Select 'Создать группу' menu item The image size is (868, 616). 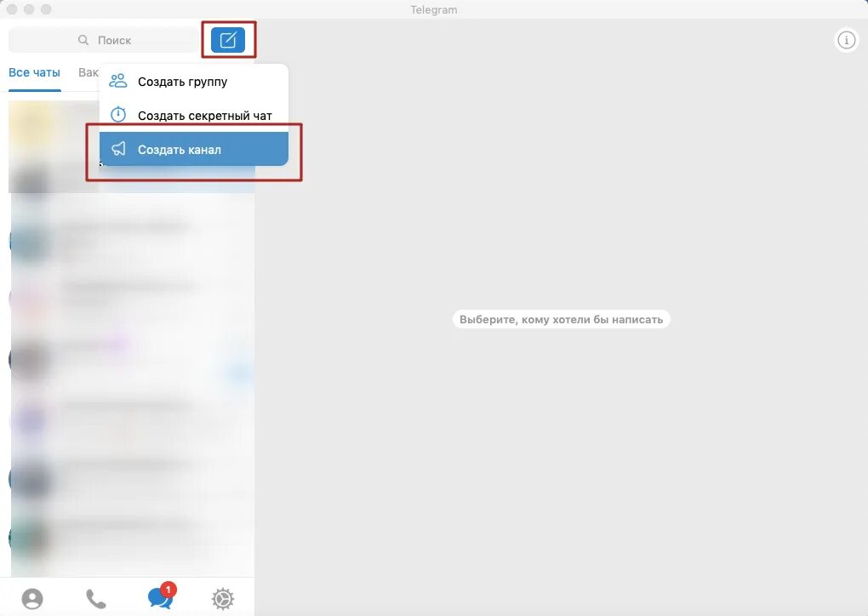click(194, 82)
